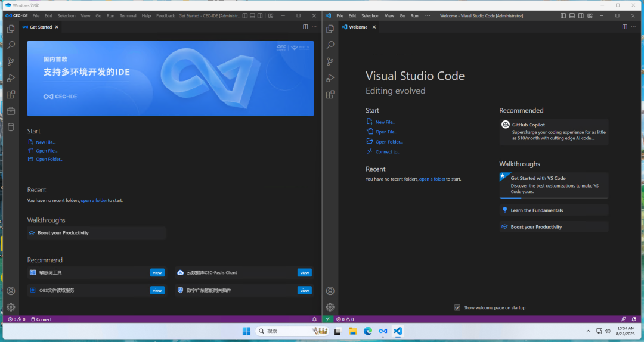Viewport: 644px width, 342px height.
Task: Click Open Folder... in CEC-IDE Start
Action: (x=49, y=159)
